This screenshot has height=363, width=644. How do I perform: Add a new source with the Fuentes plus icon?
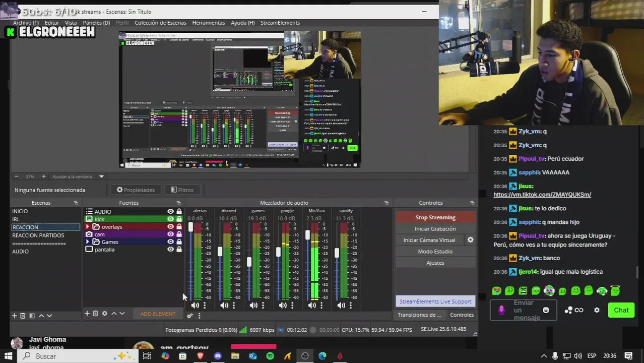pyautogui.click(x=87, y=314)
